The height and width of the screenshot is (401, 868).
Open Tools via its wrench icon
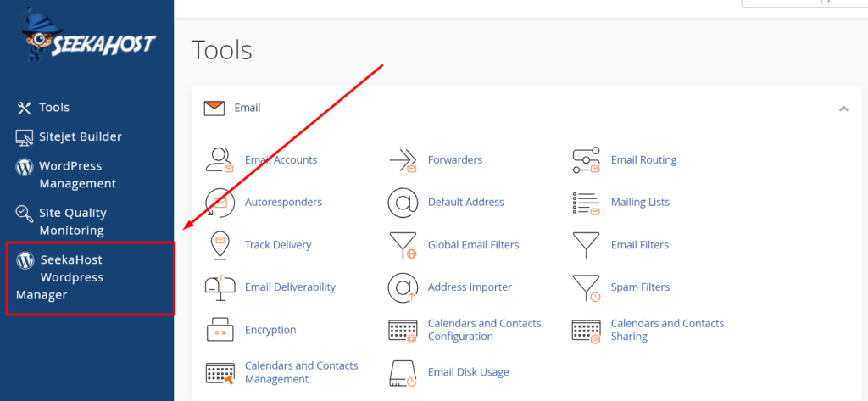click(x=24, y=108)
